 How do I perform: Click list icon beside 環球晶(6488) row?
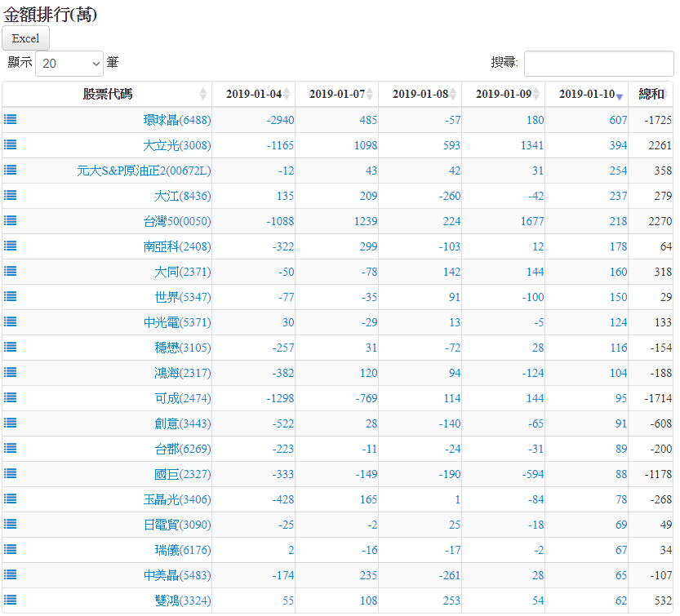tap(10, 119)
